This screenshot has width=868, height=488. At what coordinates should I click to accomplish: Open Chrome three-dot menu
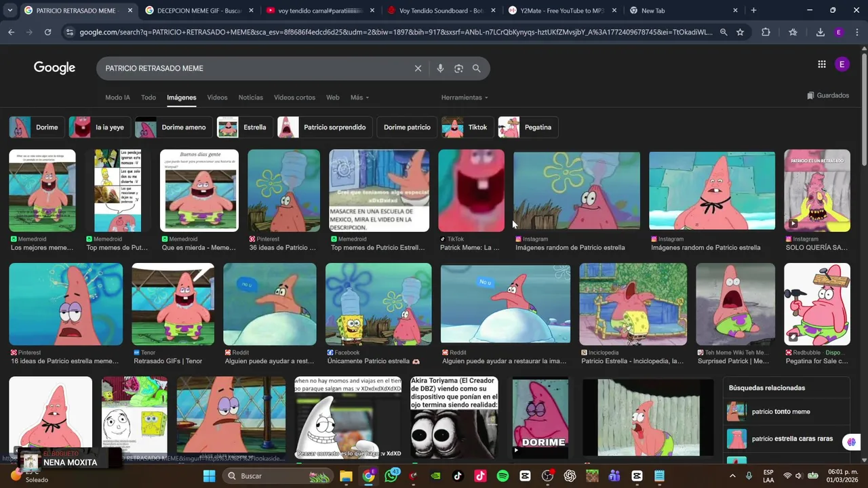pos(856,33)
